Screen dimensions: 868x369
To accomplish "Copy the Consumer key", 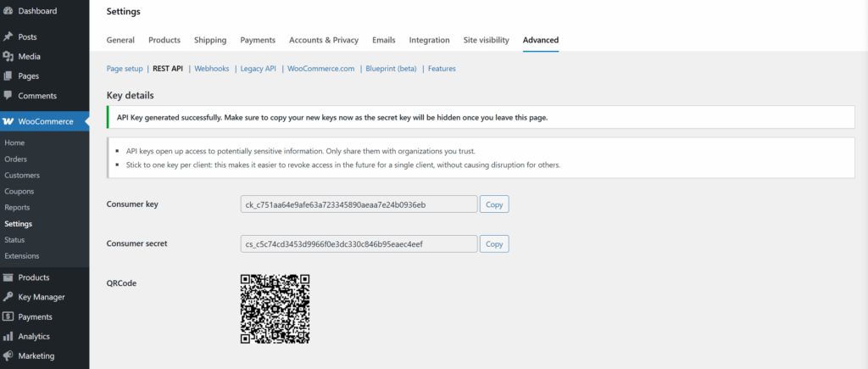I will (494, 204).
